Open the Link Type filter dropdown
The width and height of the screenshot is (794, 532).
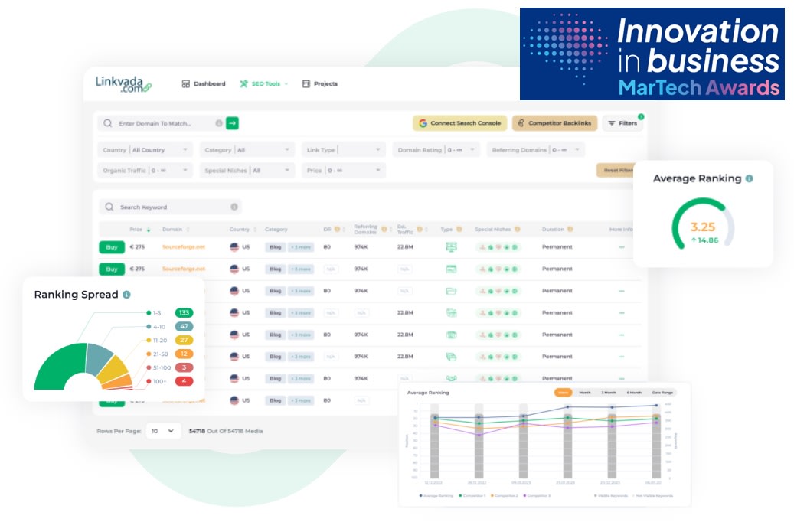[343, 150]
